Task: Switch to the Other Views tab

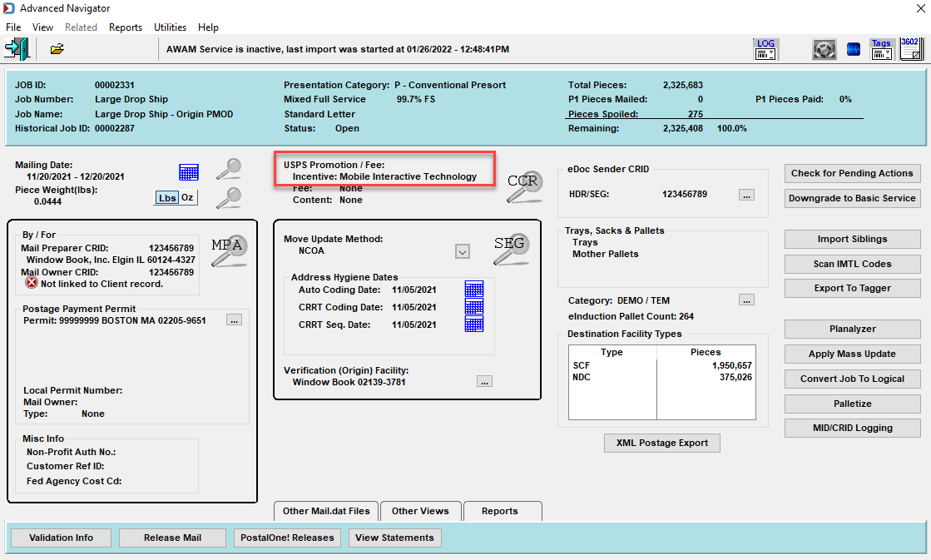Action: (420, 511)
